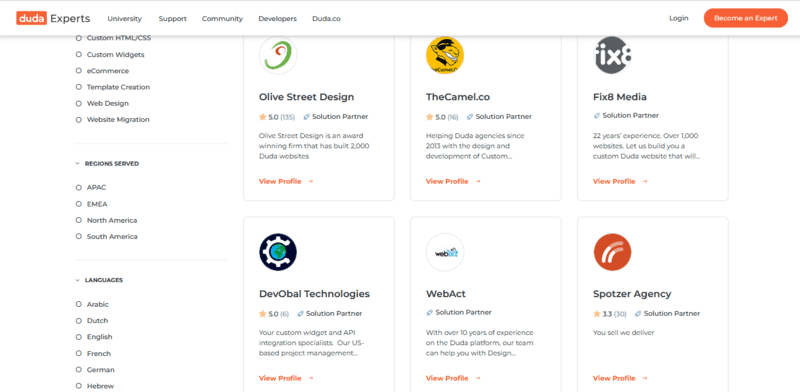Open the Support menu item

coord(172,19)
